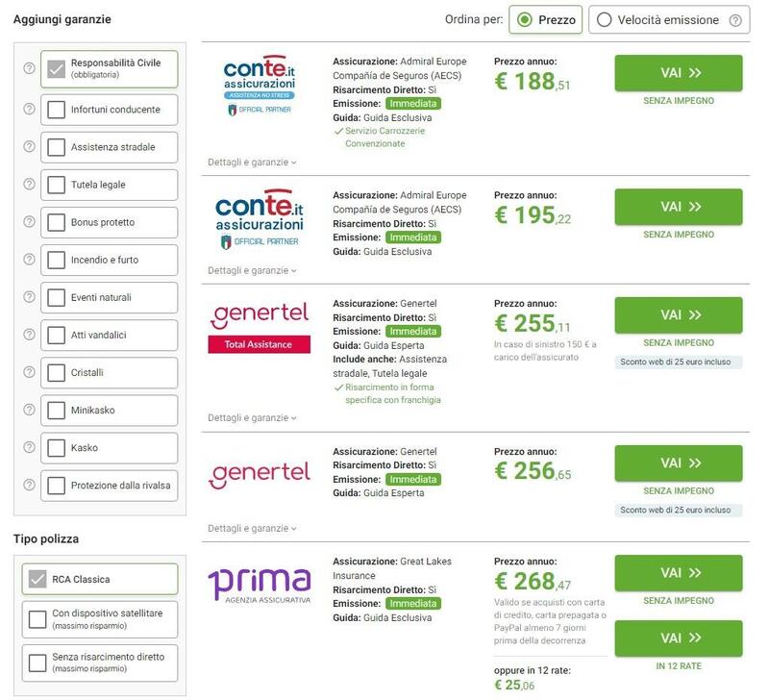Click the Prima agenzia assicurativa logo
Viewport: 769px width, 700px height.
click(x=260, y=585)
